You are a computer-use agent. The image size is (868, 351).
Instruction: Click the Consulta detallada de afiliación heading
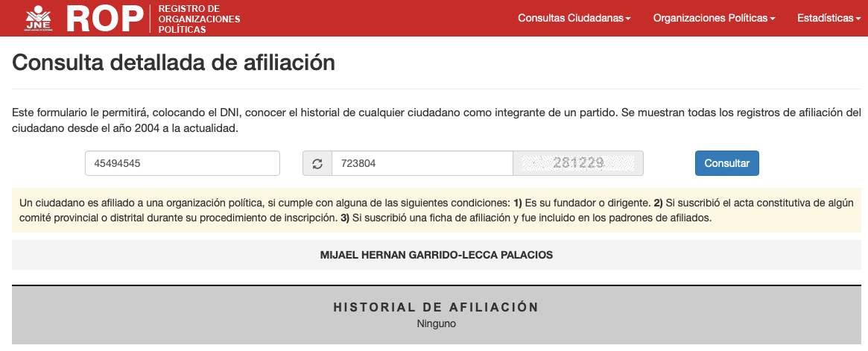(x=174, y=63)
